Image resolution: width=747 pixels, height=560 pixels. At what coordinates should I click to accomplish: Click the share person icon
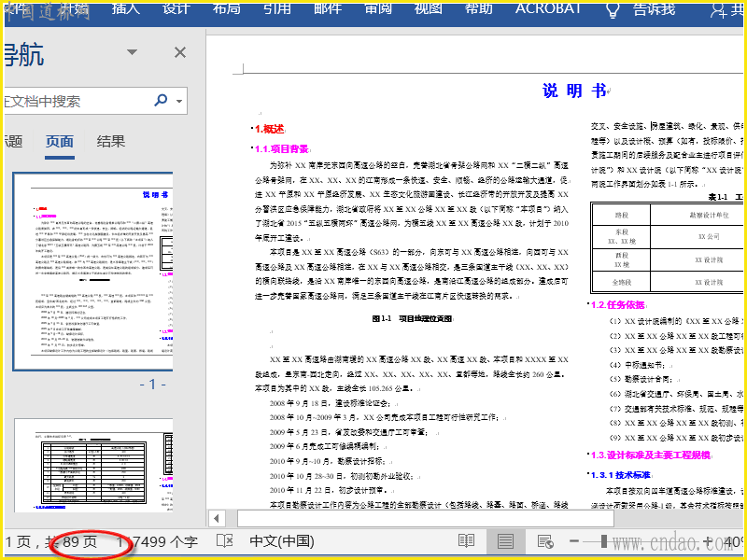718,10
